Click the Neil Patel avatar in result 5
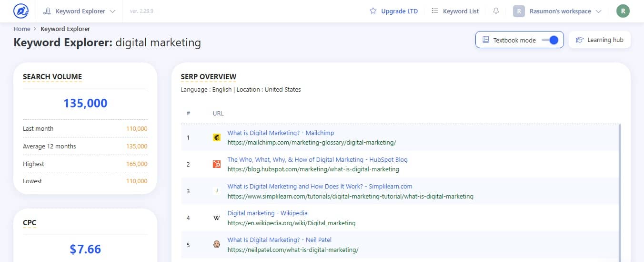This screenshot has height=262, width=644. coord(217,244)
